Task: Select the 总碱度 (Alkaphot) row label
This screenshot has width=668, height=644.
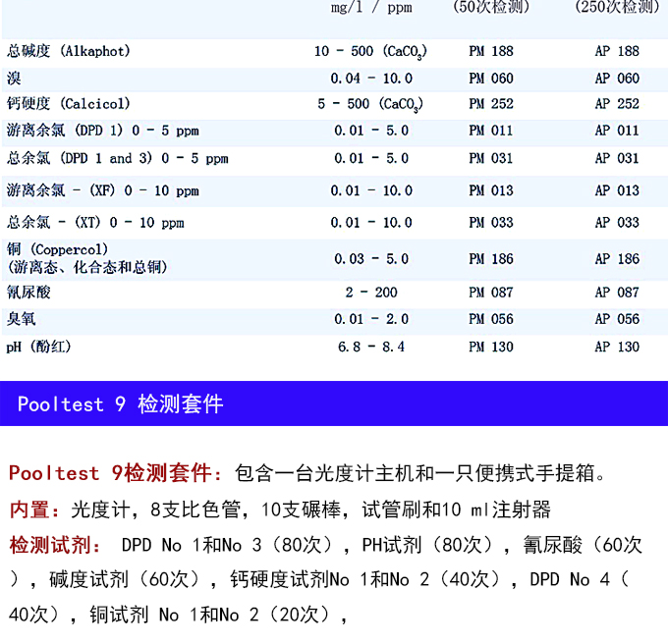Action: pos(69,51)
